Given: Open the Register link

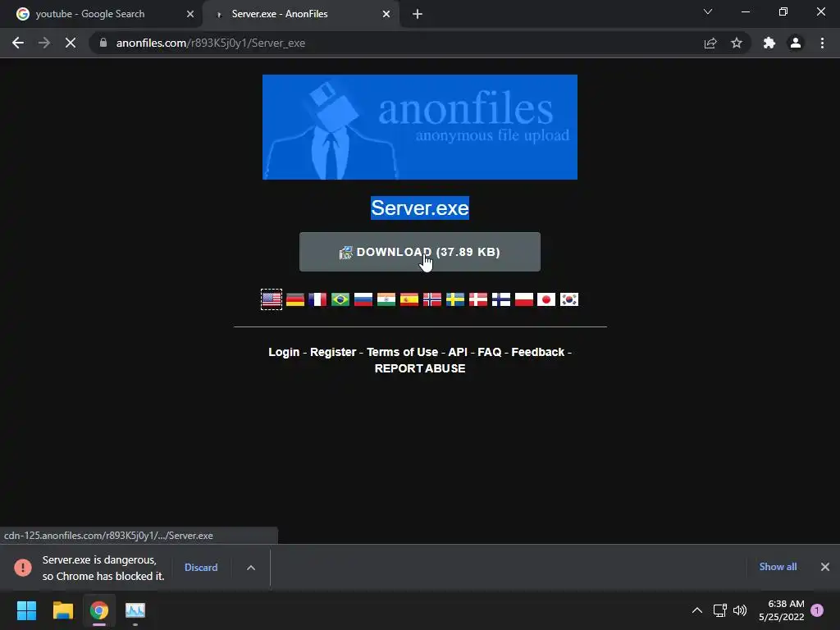Looking at the screenshot, I should pos(333,352).
